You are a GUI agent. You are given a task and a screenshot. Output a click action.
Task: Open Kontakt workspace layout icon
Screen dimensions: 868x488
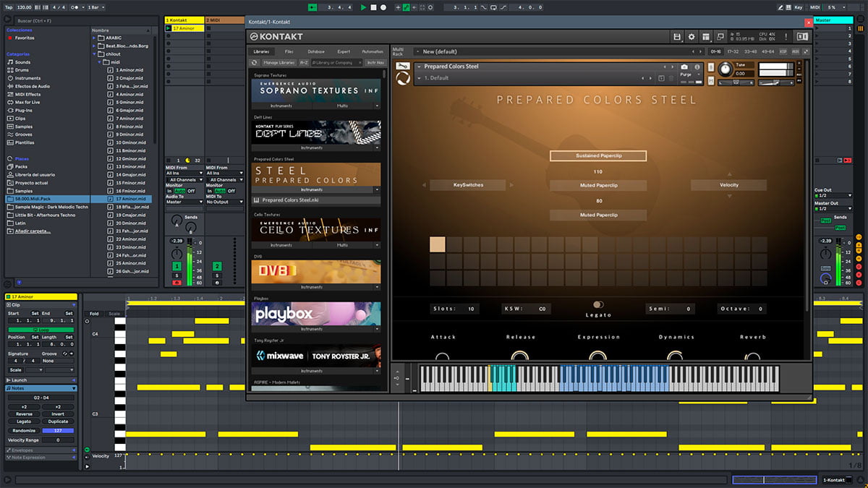click(x=706, y=37)
